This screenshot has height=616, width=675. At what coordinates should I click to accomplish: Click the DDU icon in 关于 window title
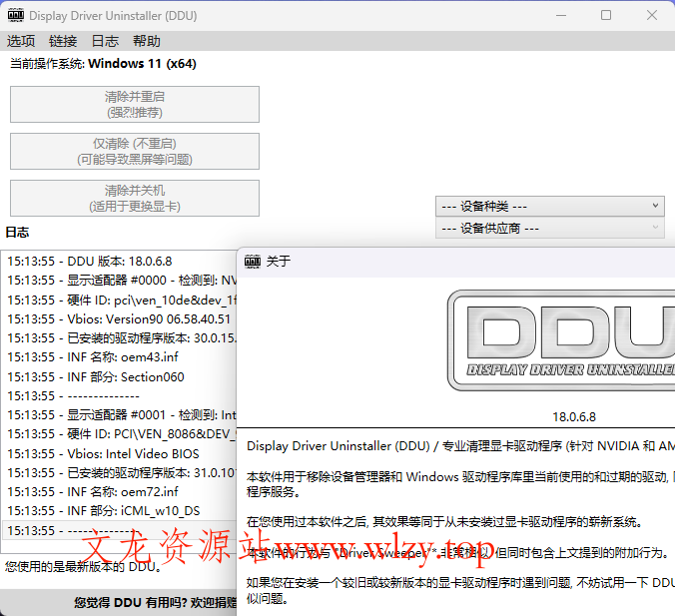click(x=253, y=261)
